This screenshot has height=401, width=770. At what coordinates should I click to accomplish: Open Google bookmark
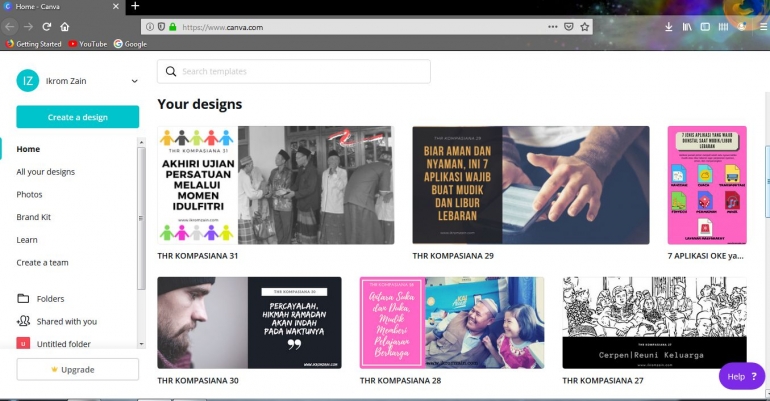130,44
